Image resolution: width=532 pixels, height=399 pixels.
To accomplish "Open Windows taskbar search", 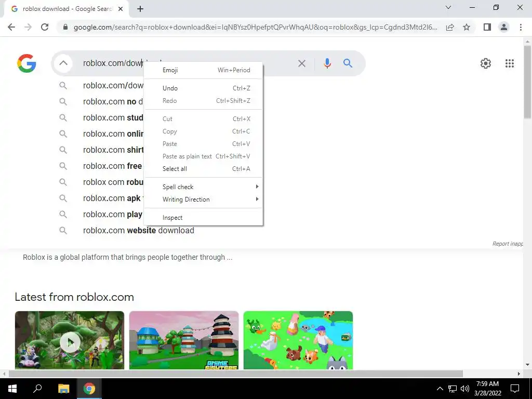I will coord(37,389).
